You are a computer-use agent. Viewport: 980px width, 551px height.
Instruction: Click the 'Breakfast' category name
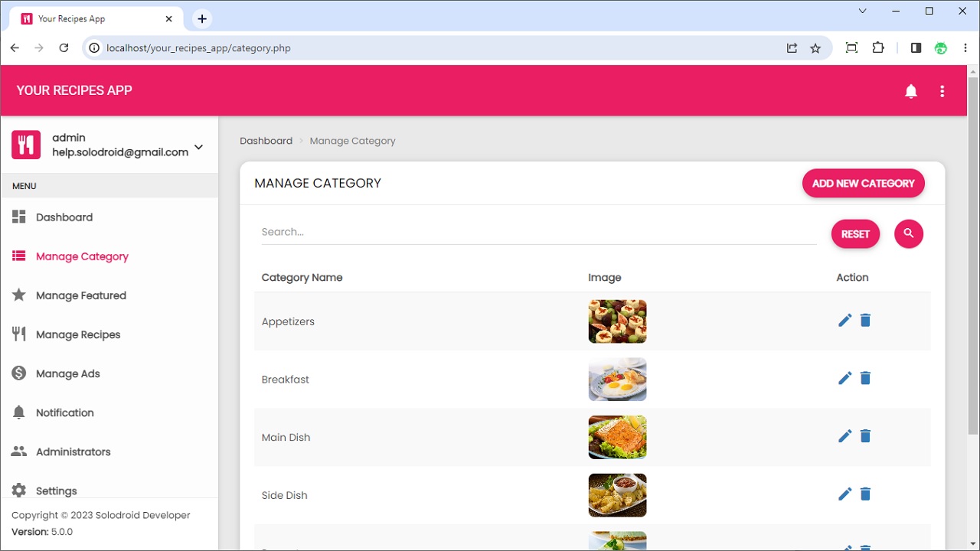point(286,380)
